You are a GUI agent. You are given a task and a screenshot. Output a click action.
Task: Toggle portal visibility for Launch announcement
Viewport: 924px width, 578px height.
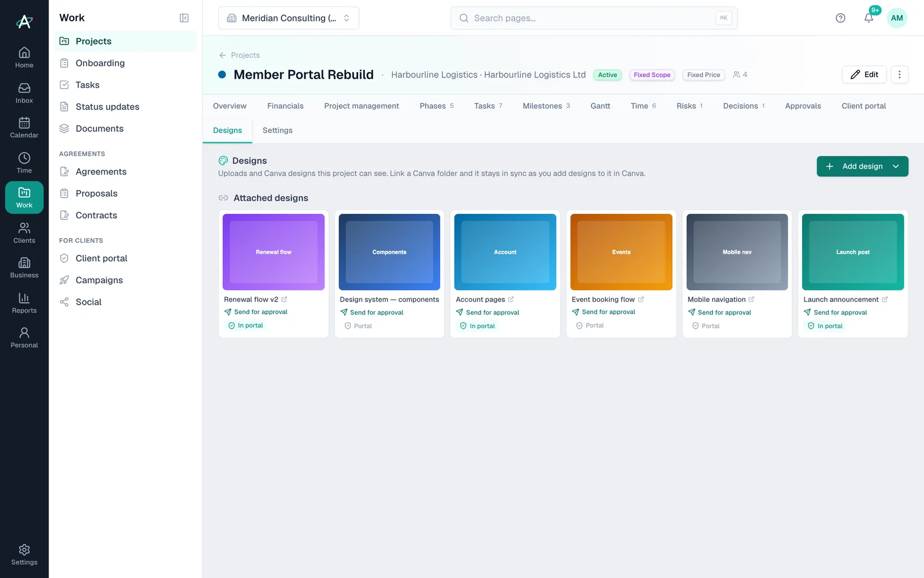click(825, 326)
